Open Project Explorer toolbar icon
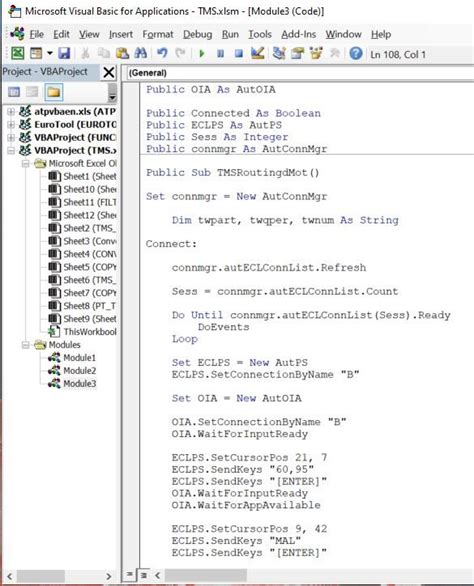474x586 pixels. point(279,53)
